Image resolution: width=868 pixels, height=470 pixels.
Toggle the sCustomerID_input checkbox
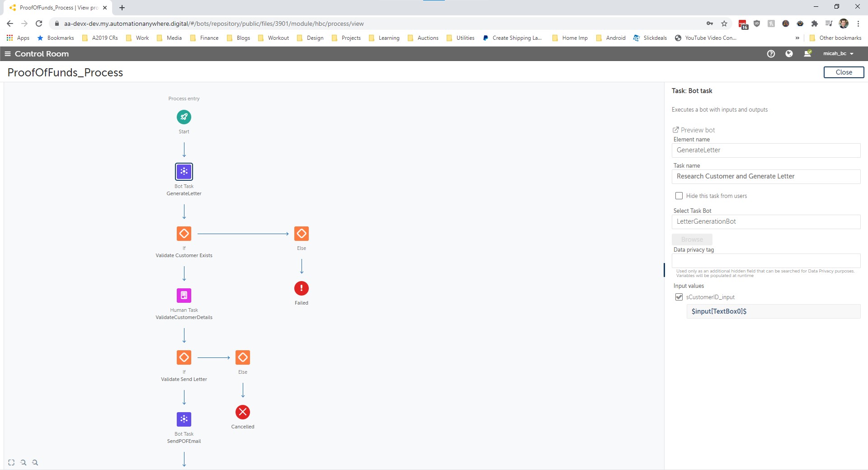click(x=679, y=297)
